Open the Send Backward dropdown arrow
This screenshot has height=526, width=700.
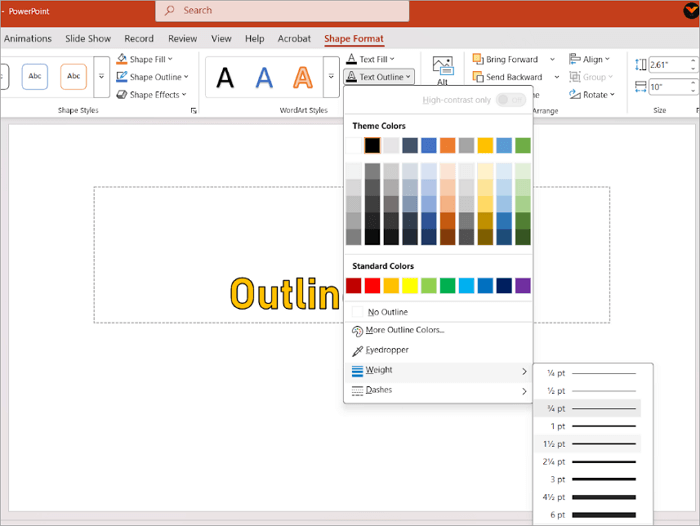click(557, 77)
